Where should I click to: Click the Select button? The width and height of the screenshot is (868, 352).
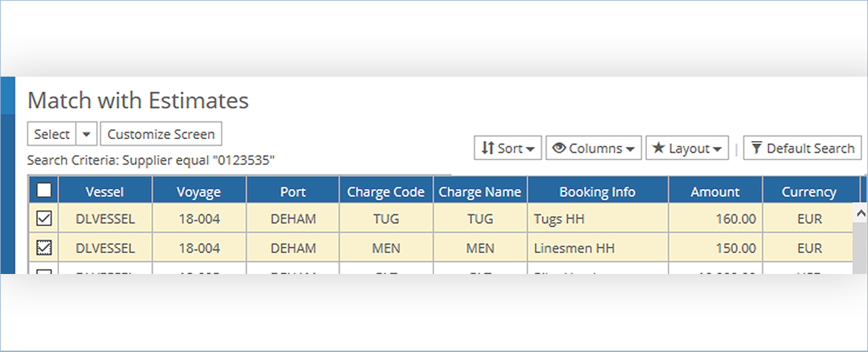52,134
